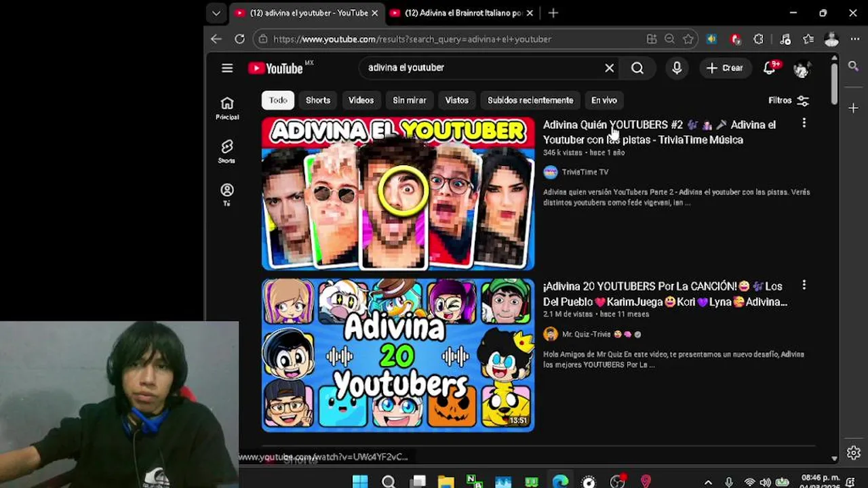Open the media control music icon
Viewport: 868px width, 488px height.
tap(785, 39)
